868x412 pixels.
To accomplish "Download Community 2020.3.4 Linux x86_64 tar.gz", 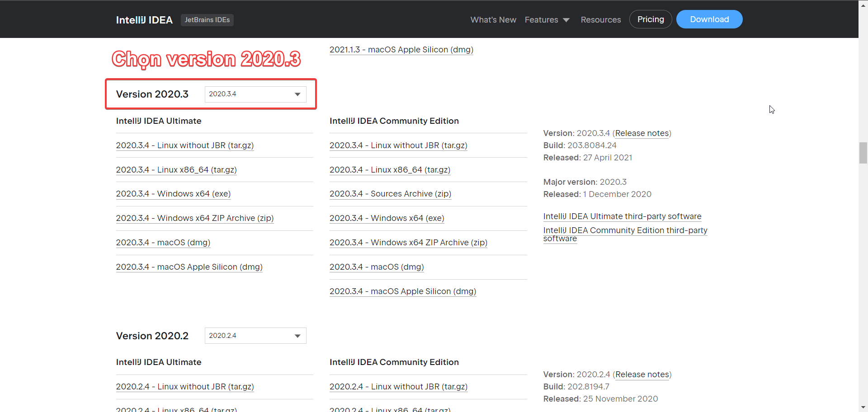I will click(x=390, y=170).
